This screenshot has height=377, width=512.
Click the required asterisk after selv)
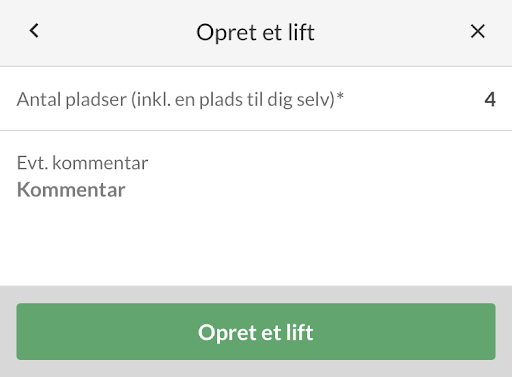[x=340, y=96]
